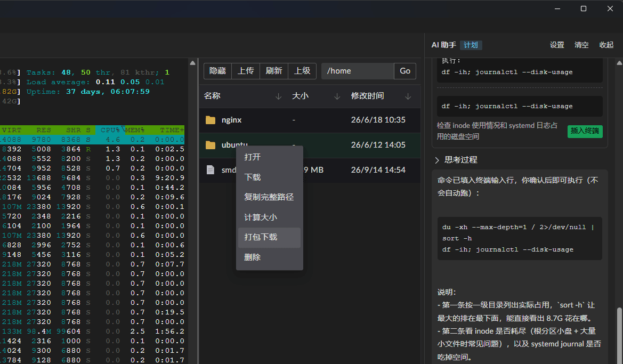Click the 大小 column header
The image size is (623, 364).
pos(301,96)
